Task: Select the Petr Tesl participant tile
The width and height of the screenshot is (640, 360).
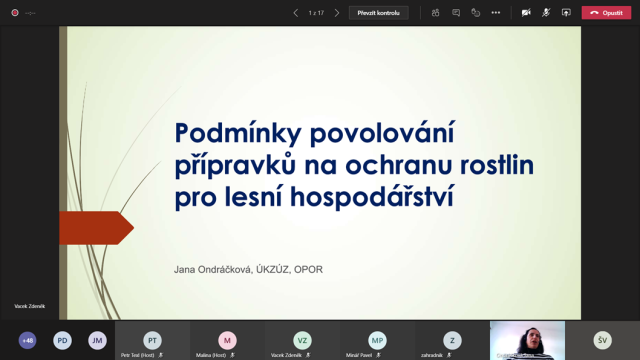Action: click(x=152, y=340)
